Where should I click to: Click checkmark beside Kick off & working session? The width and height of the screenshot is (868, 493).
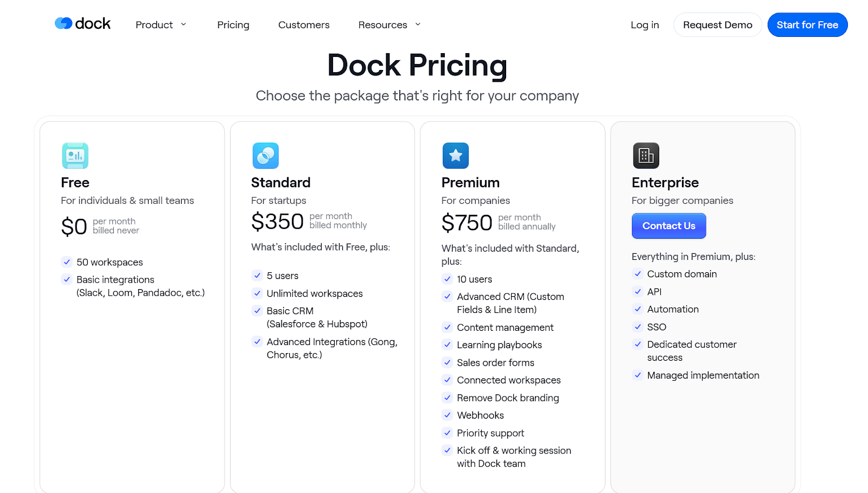[x=448, y=450]
